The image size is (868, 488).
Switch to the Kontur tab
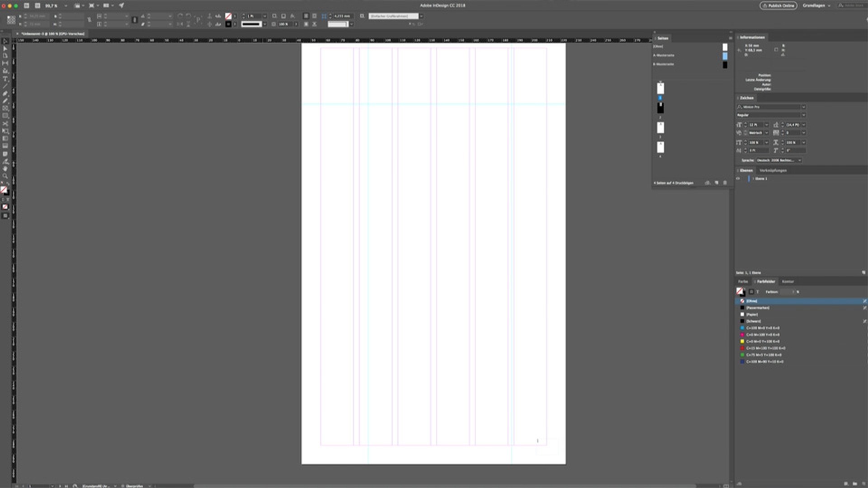788,282
